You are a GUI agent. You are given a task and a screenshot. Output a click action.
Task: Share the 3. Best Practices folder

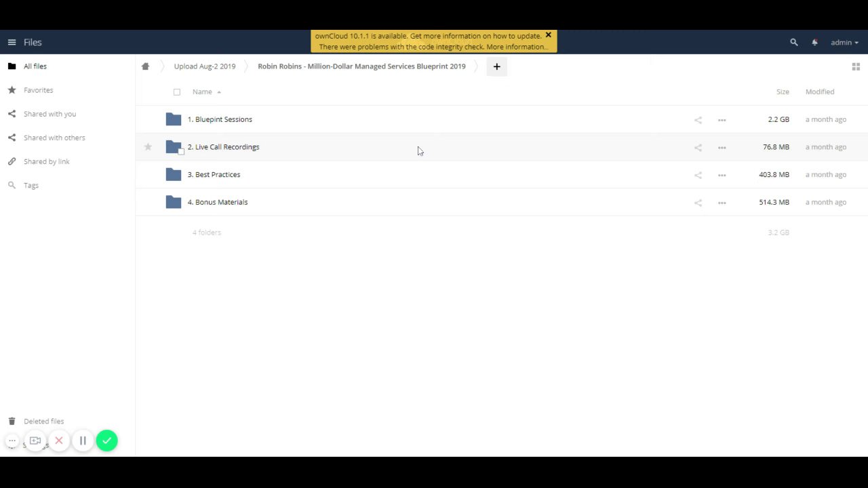coord(698,176)
